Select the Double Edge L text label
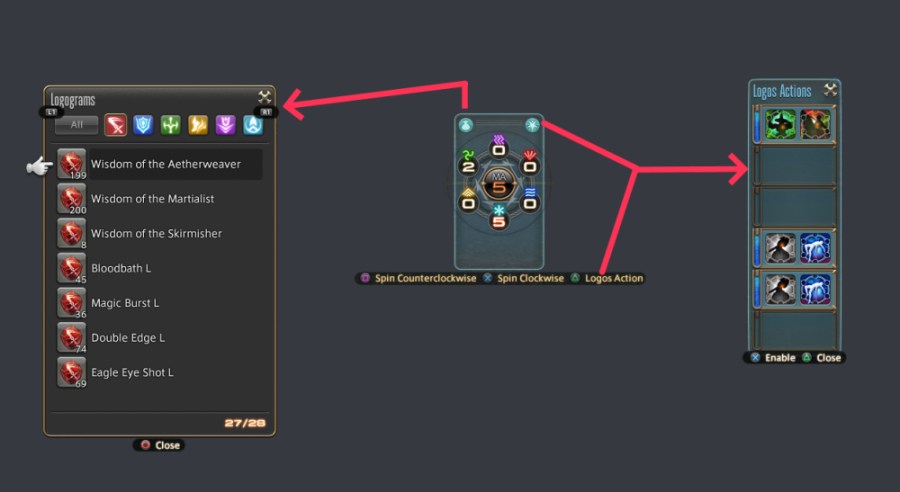 tap(128, 338)
